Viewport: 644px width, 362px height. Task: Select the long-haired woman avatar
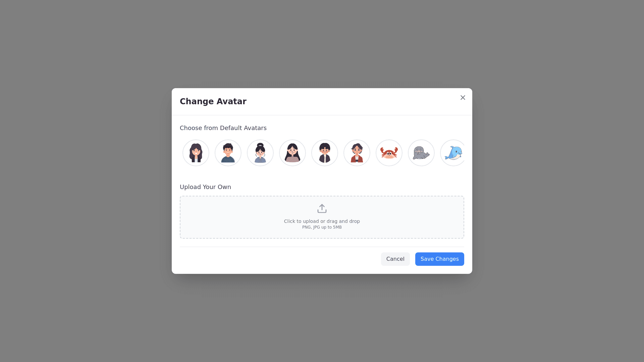click(196, 153)
